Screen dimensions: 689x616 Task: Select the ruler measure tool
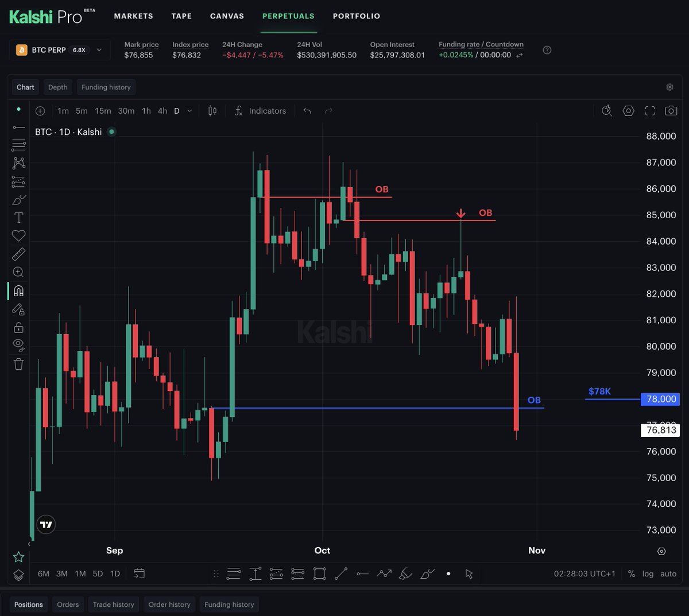(x=18, y=254)
